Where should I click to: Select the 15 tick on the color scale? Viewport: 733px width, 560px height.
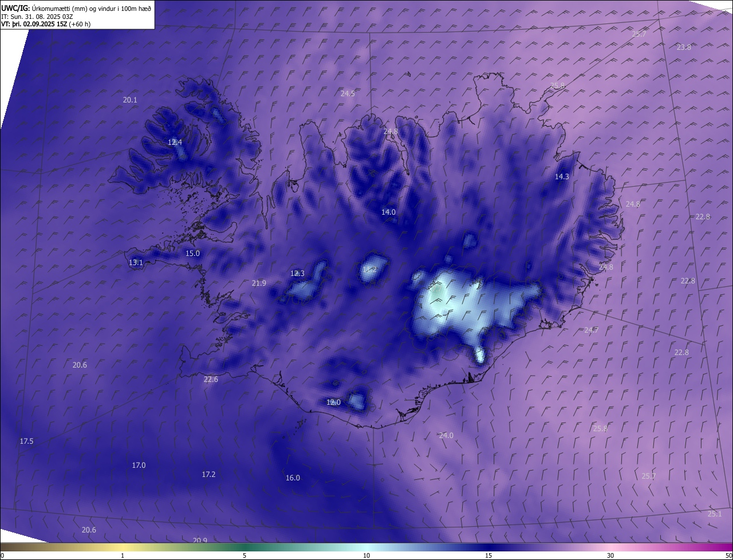tap(488, 555)
